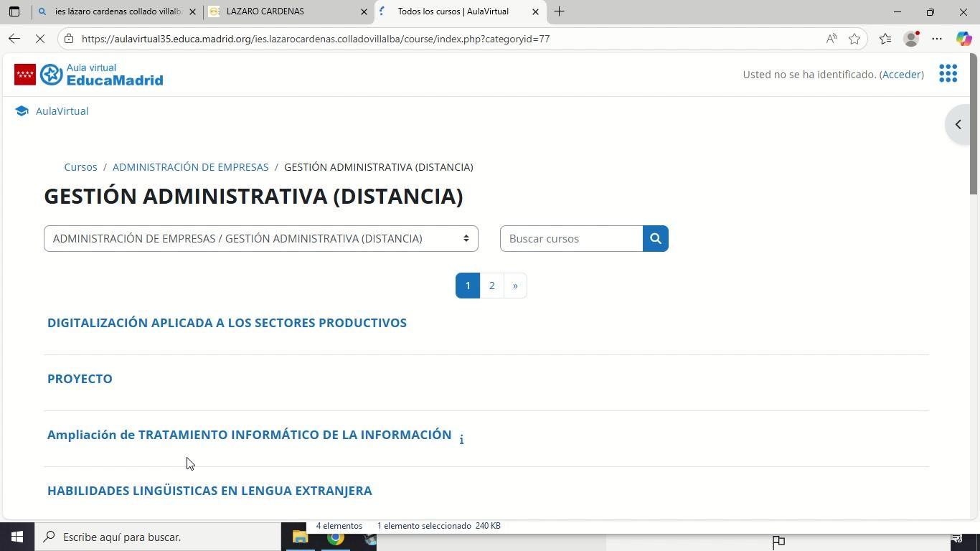The image size is (980, 551).
Task: Click the Buscar cursos search field
Action: pyautogui.click(x=571, y=239)
